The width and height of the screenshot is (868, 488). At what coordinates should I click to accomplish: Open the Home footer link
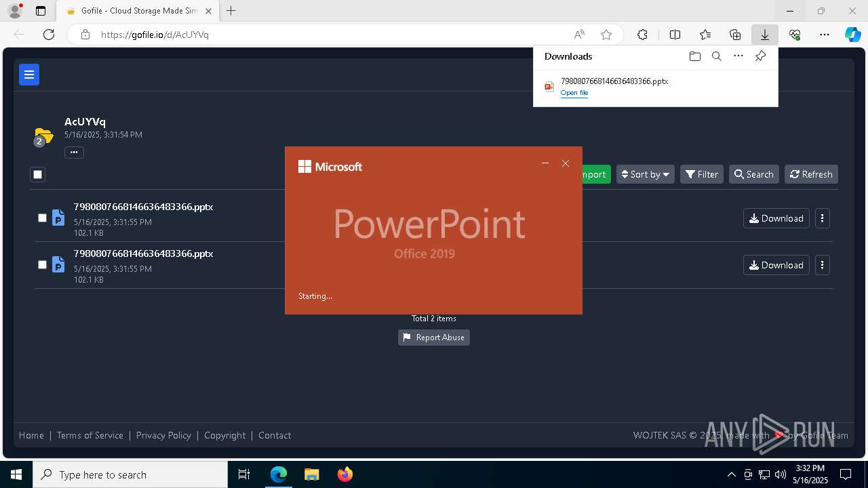click(x=31, y=435)
